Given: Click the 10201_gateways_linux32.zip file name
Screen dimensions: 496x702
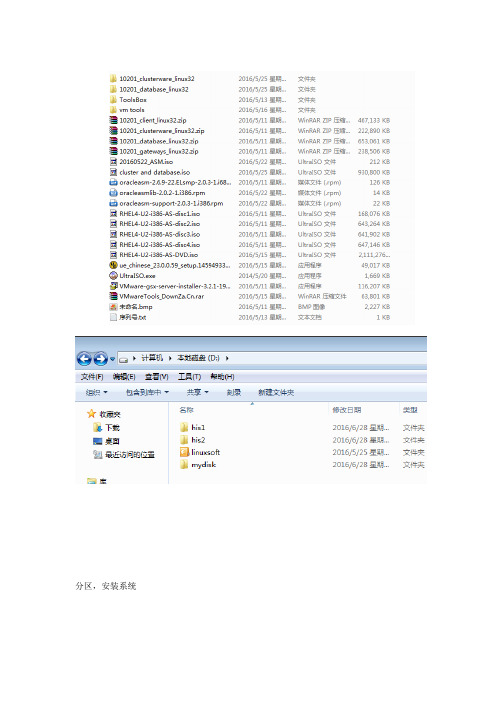Looking at the screenshot, I should click(x=159, y=151).
